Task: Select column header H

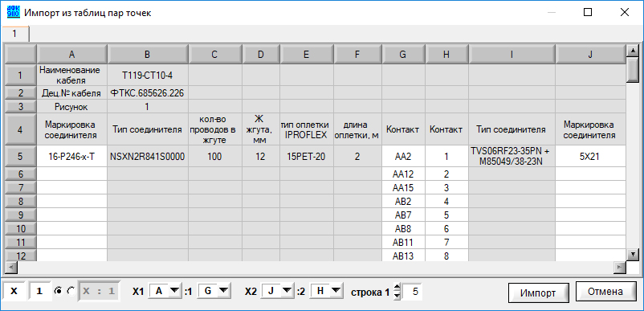Action: coord(446,54)
